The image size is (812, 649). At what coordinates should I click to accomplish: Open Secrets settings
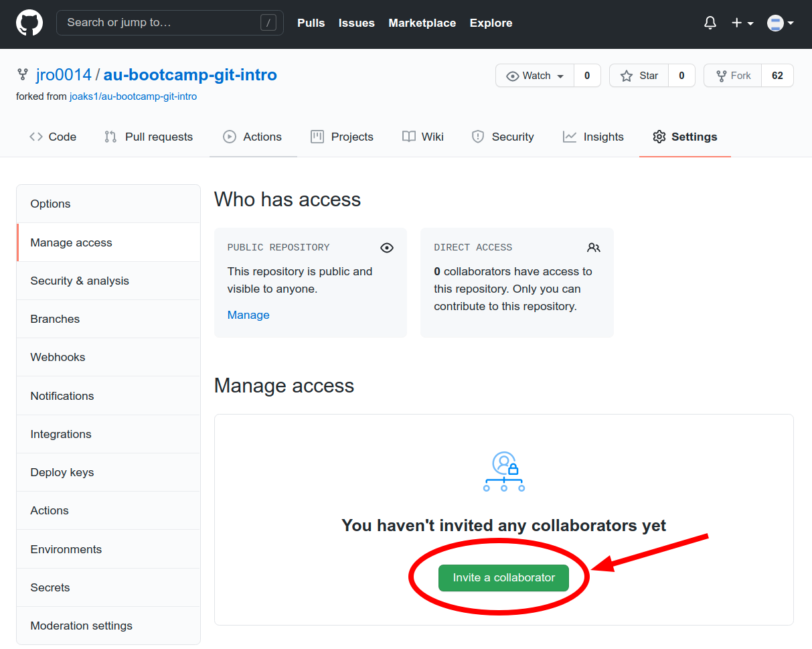108,587
